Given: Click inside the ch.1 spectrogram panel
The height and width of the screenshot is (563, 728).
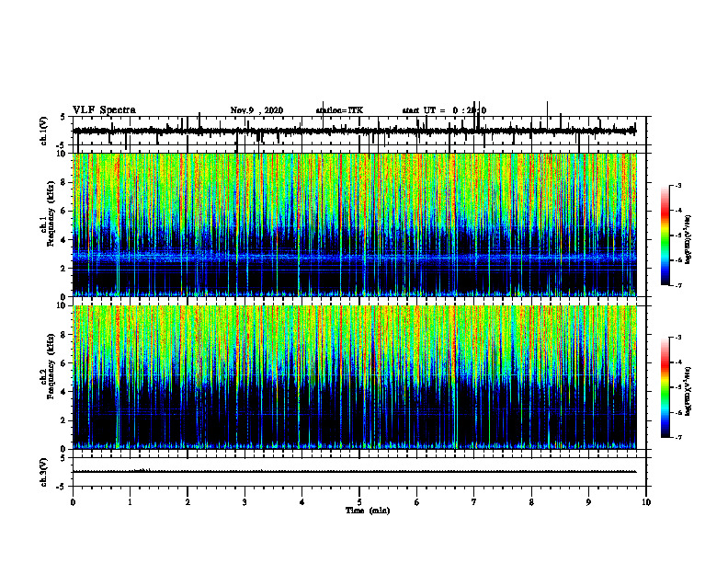Looking at the screenshot, I should tap(354, 224).
